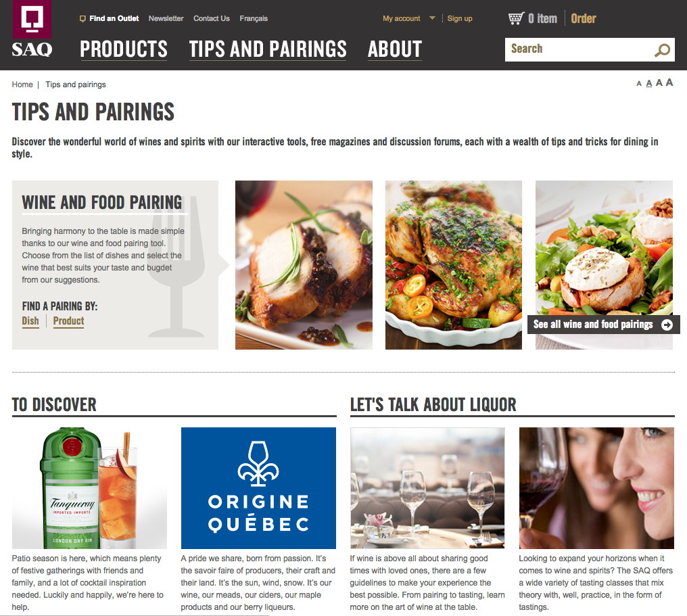The image size is (687, 616).
Task: Open the PRODUCTS menu
Action: 124,49
